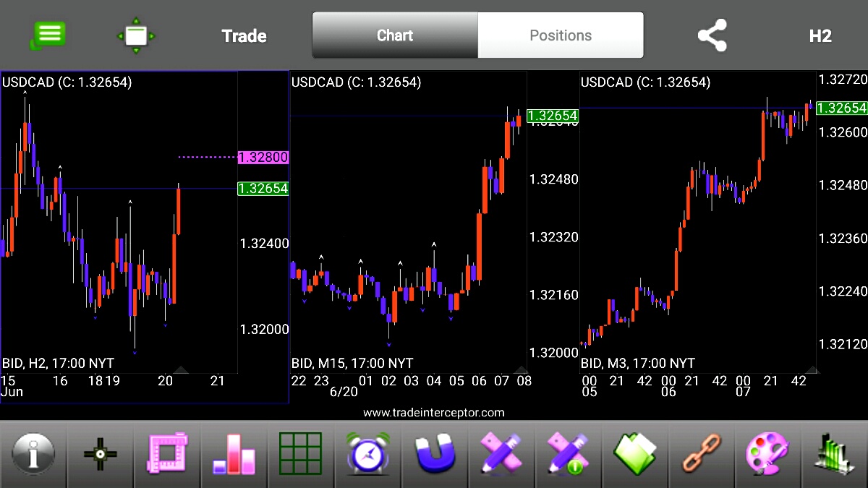Image resolution: width=868 pixels, height=488 pixels.
Task: Toggle the magnet snap tool
Action: point(435,455)
